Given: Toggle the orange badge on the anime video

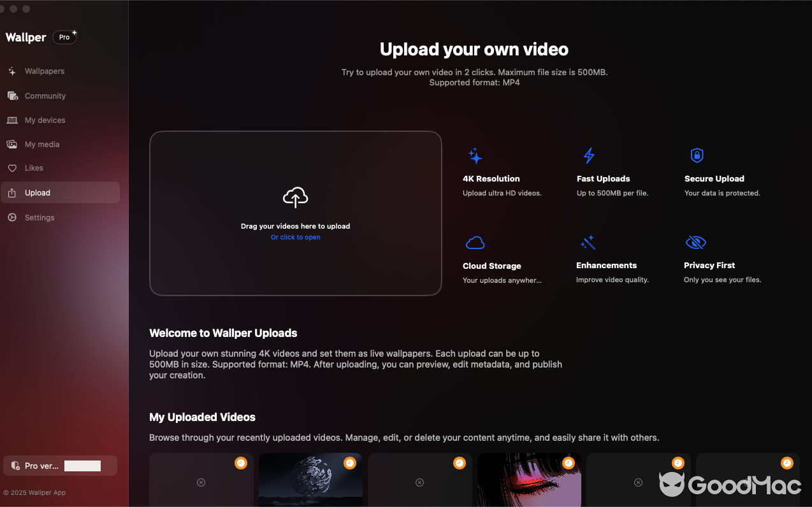Looking at the screenshot, I should 568,463.
